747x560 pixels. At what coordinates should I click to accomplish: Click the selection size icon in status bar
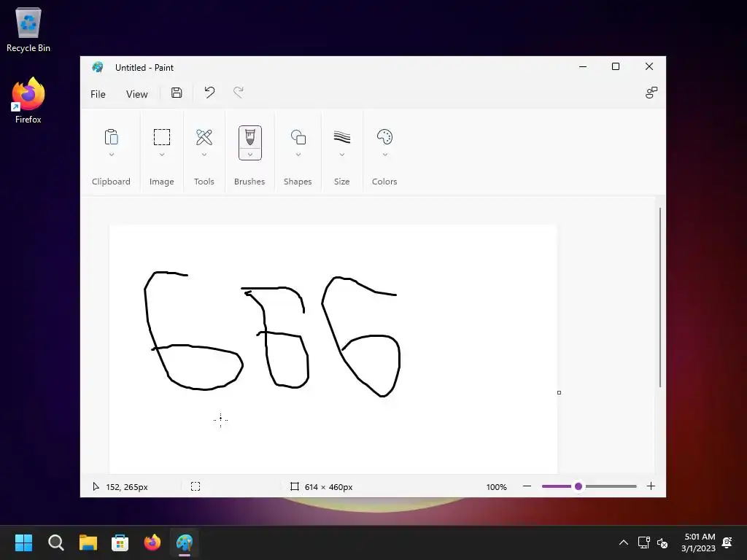click(196, 486)
